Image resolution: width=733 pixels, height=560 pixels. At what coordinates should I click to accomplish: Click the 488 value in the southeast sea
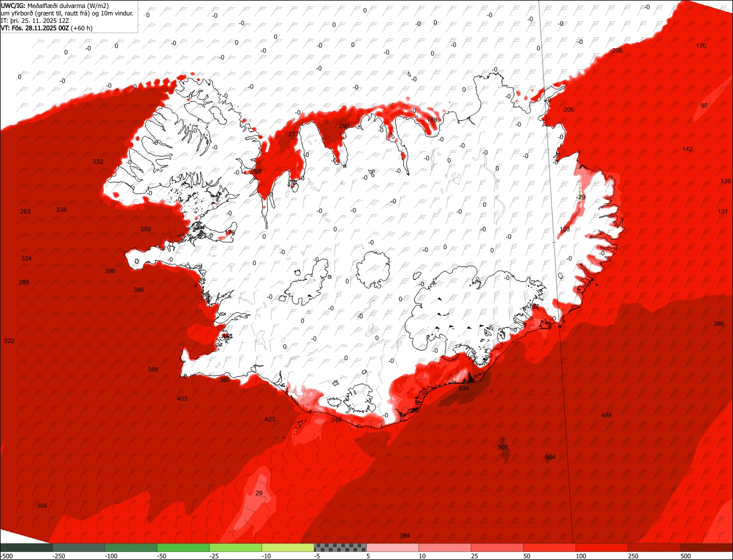[x=606, y=415]
